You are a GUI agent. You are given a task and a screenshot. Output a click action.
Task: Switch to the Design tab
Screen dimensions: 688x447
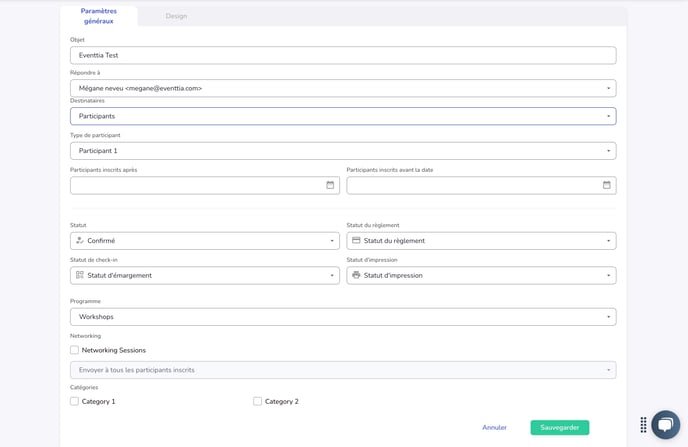point(176,16)
